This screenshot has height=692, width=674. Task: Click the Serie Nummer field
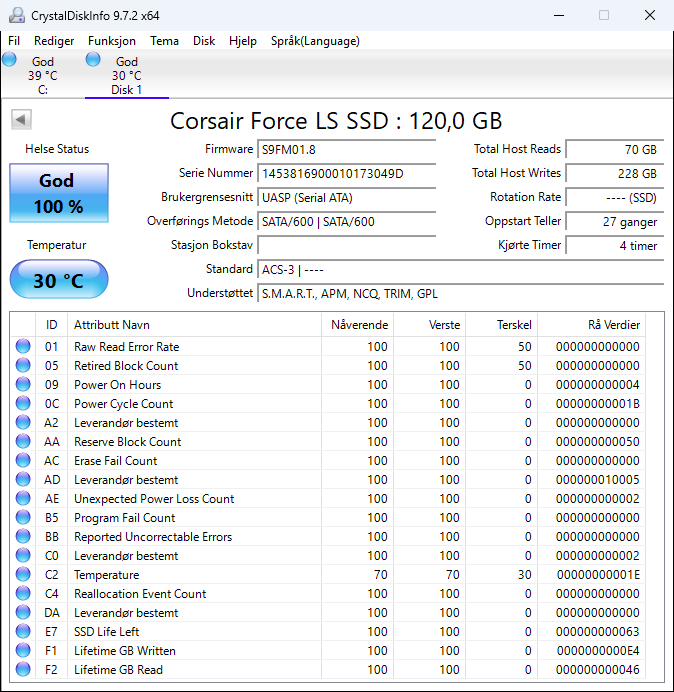pos(346,173)
